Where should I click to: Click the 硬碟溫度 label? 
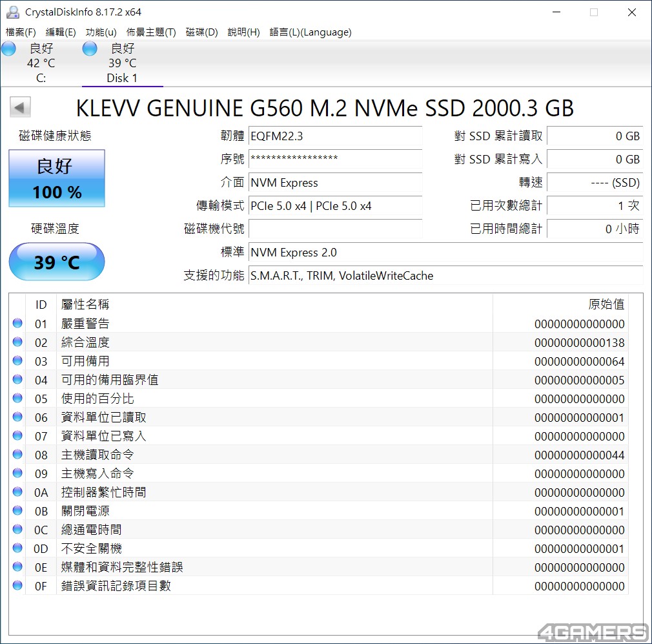tap(55, 229)
